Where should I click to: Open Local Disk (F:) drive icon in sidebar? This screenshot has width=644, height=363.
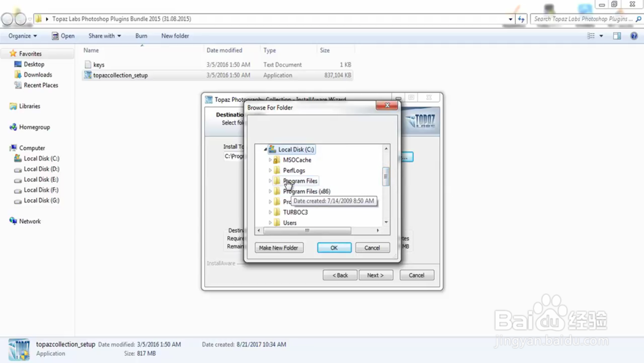pyautogui.click(x=17, y=190)
